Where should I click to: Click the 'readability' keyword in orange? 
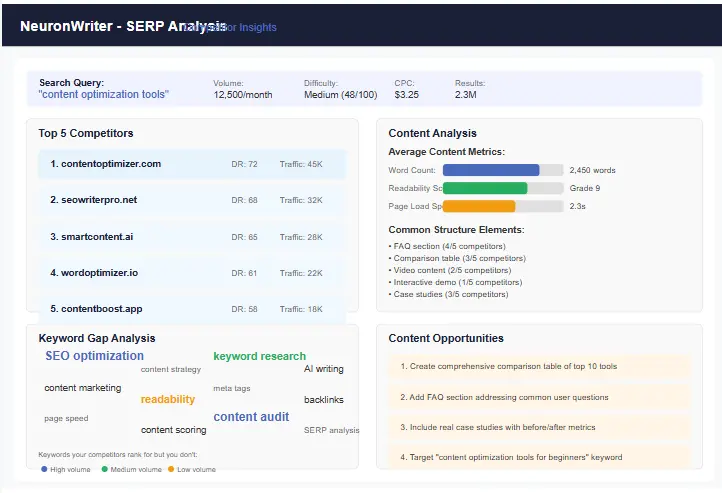click(168, 399)
